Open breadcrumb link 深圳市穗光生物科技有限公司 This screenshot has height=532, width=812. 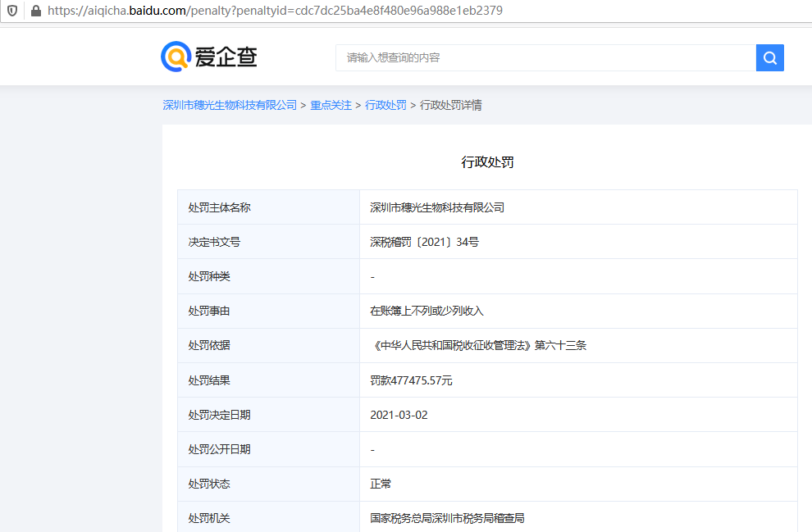pyautogui.click(x=230, y=105)
